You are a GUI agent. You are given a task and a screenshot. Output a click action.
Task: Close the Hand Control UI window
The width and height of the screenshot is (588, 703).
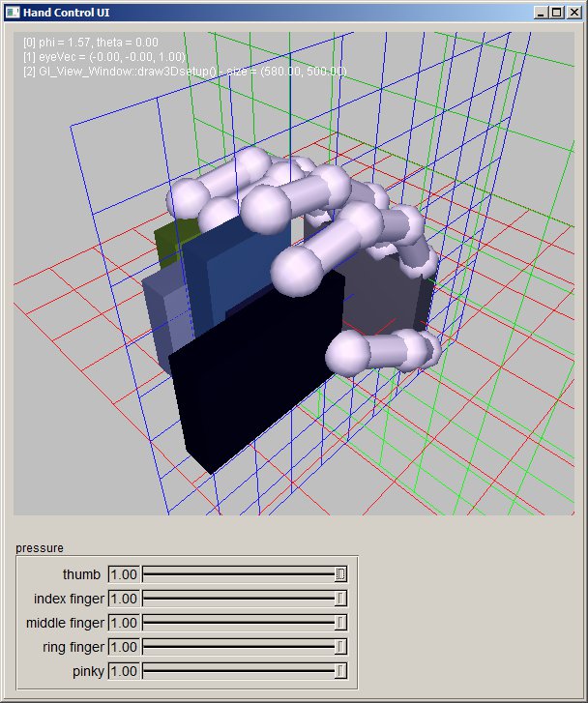(571, 13)
